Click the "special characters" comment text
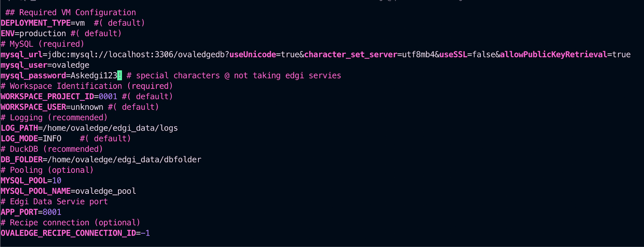Viewport: 644px width, 247px height. (x=178, y=75)
